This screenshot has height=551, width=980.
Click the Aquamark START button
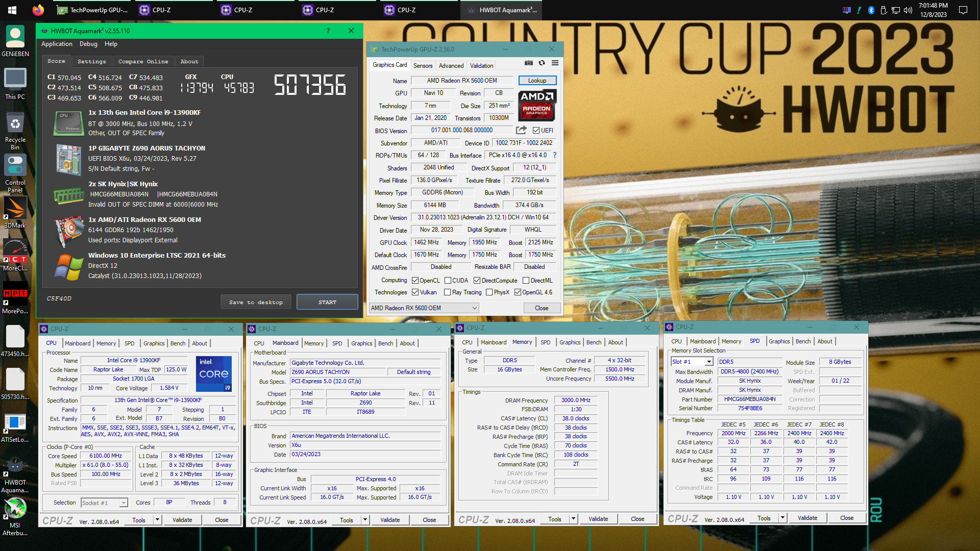pos(327,302)
